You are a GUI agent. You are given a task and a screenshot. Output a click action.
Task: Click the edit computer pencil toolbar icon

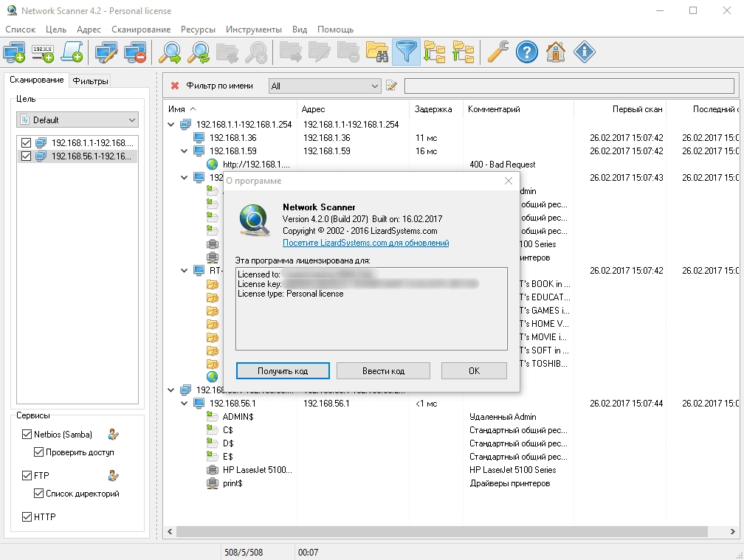pyautogui.click(x=106, y=52)
